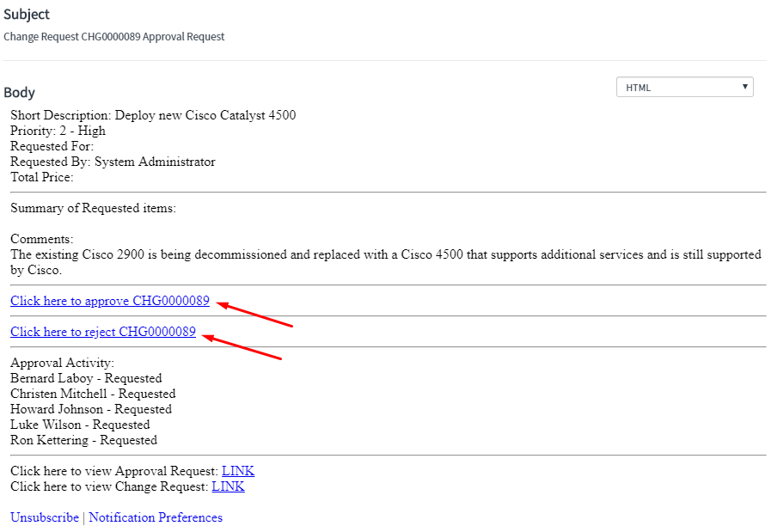Click the Body heading label
The height and width of the screenshot is (532, 771).
click(x=19, y=92)
